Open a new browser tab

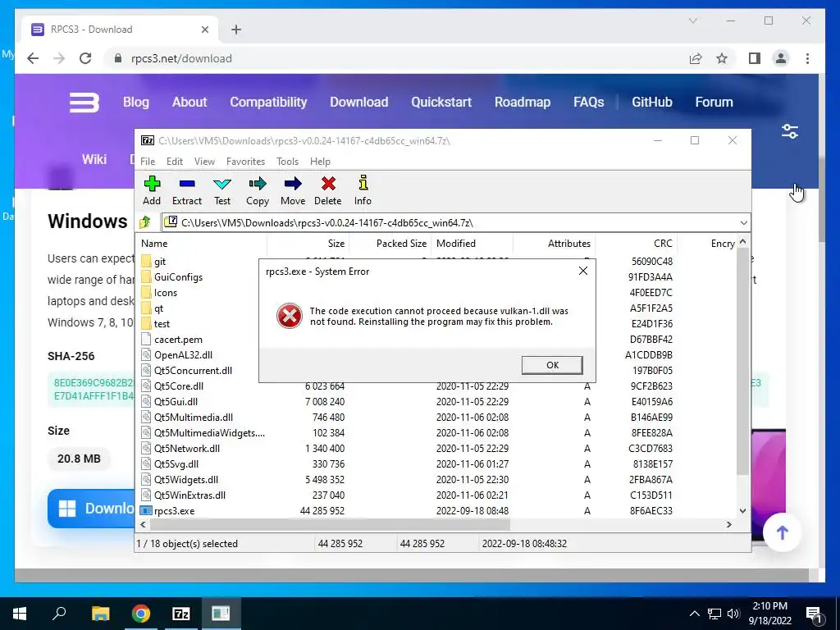236,30
